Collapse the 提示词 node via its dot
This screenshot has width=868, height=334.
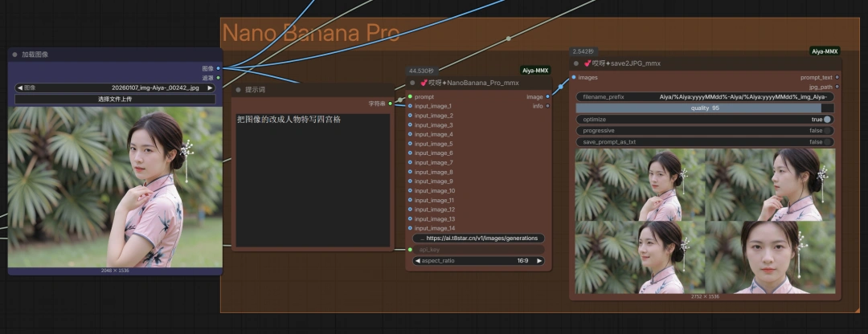(238, 90)
